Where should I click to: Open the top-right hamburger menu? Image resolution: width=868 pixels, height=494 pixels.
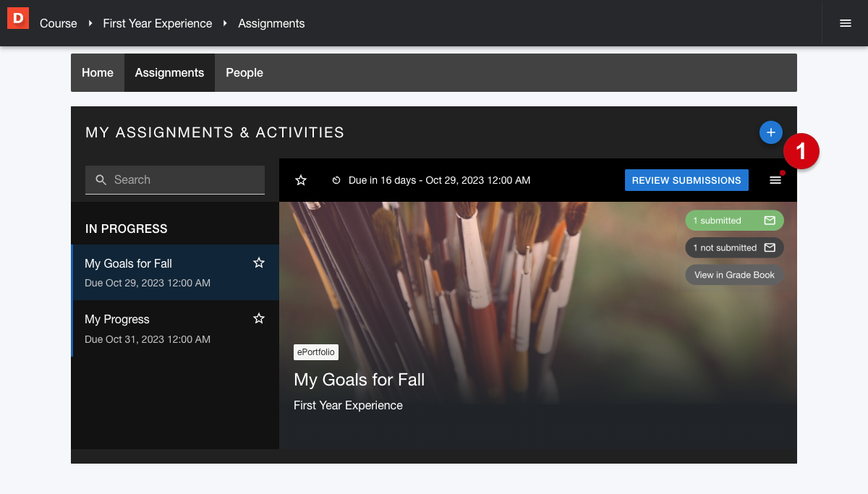(846, 23)
